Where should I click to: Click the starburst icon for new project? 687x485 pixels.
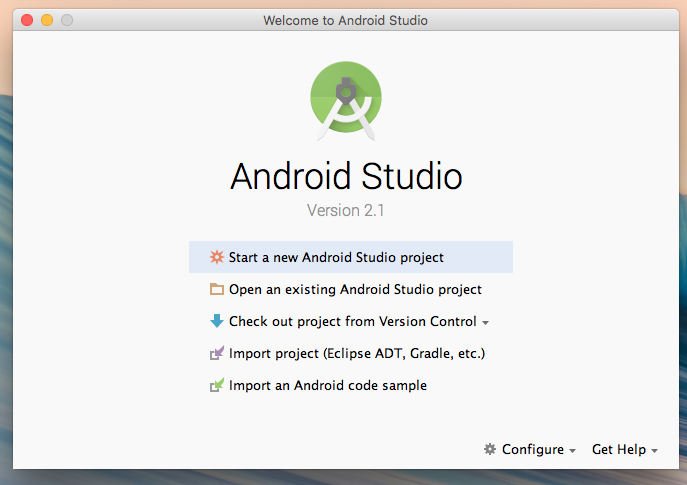tap(216, 257)
